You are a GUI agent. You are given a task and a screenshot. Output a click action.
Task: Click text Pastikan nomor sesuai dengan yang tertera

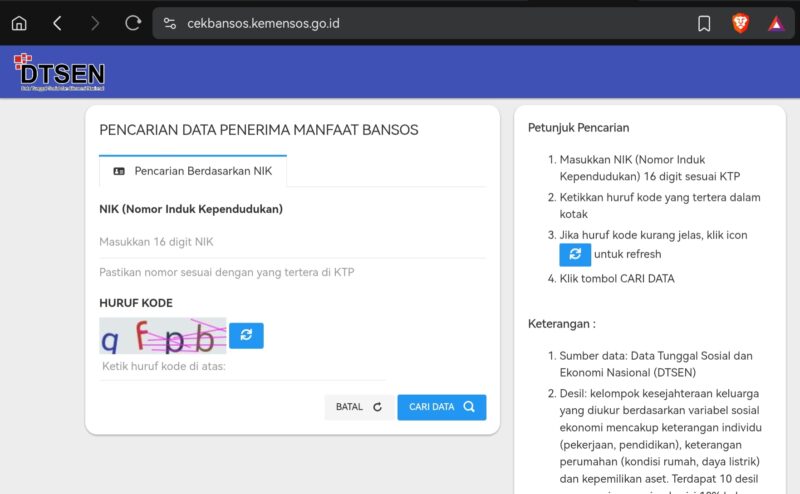point(227,272)
